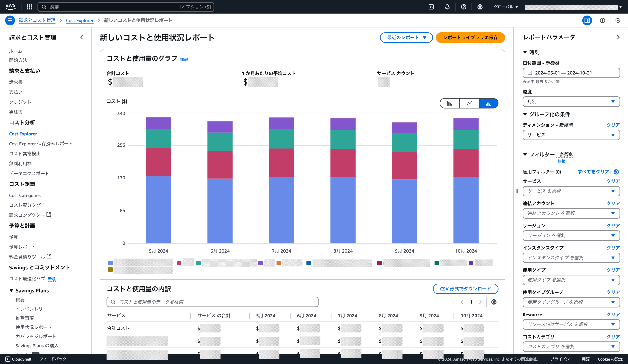Open the notifications bell

[x=447, y=7]
